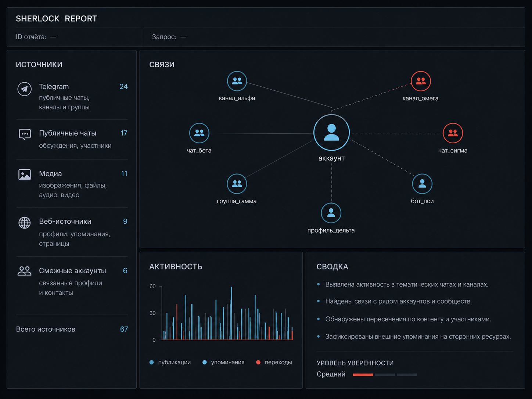Image resolution: width=532 pixels, height=399 pixels.
Task: Click the 'профили, упоминания, страницы' description
Action: click(75, 239)
